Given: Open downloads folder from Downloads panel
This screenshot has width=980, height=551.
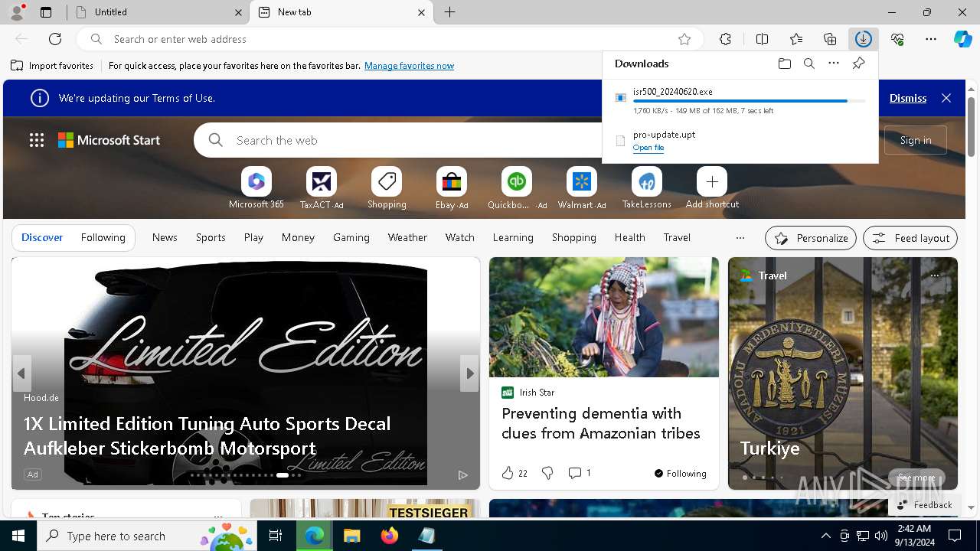Looking at the screenshot, I should click(x=784, y=64).
